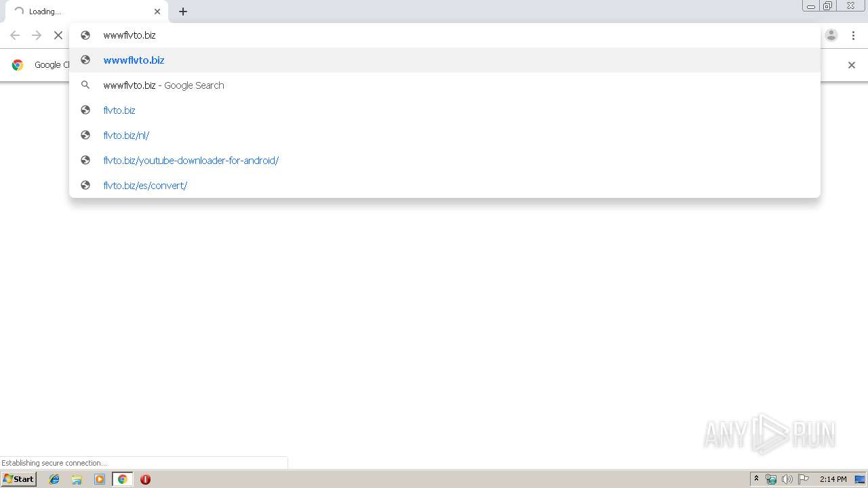
Task: Open the volume speaker tray icon
Action: click(x=787, y=479)
